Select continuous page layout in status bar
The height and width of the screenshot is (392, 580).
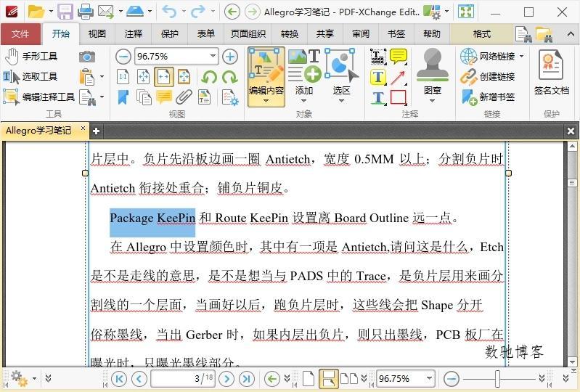328,378
